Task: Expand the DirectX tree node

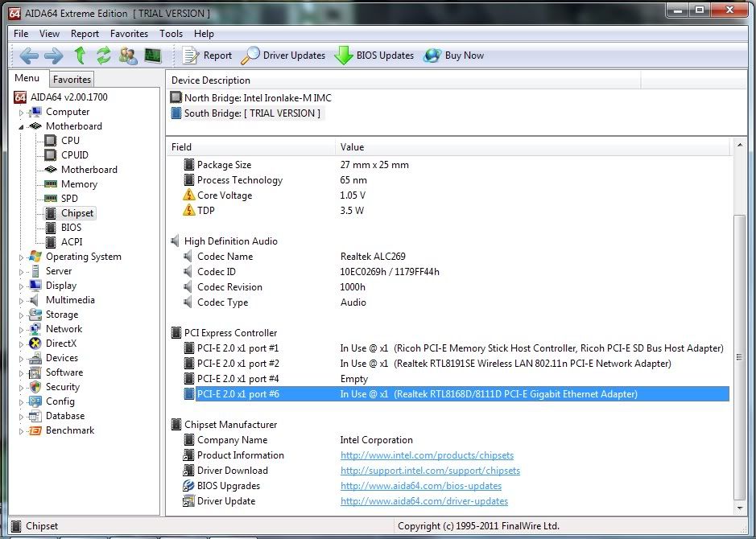Action: (21, 344)
